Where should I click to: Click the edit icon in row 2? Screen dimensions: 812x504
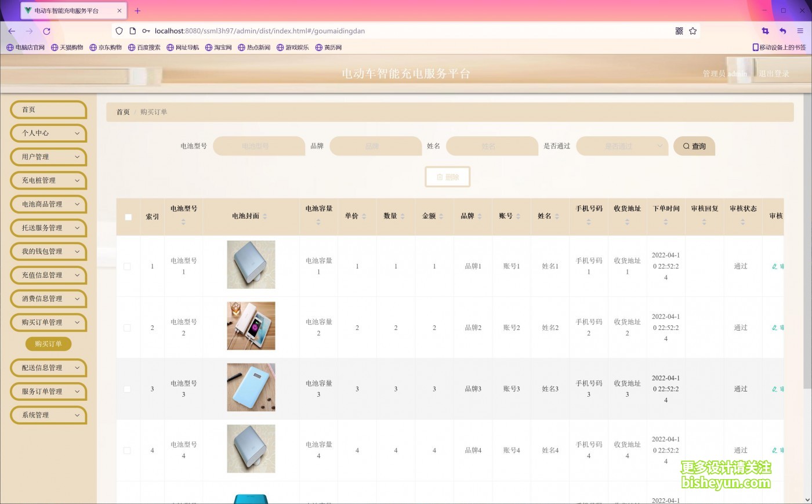coord(774,328)
